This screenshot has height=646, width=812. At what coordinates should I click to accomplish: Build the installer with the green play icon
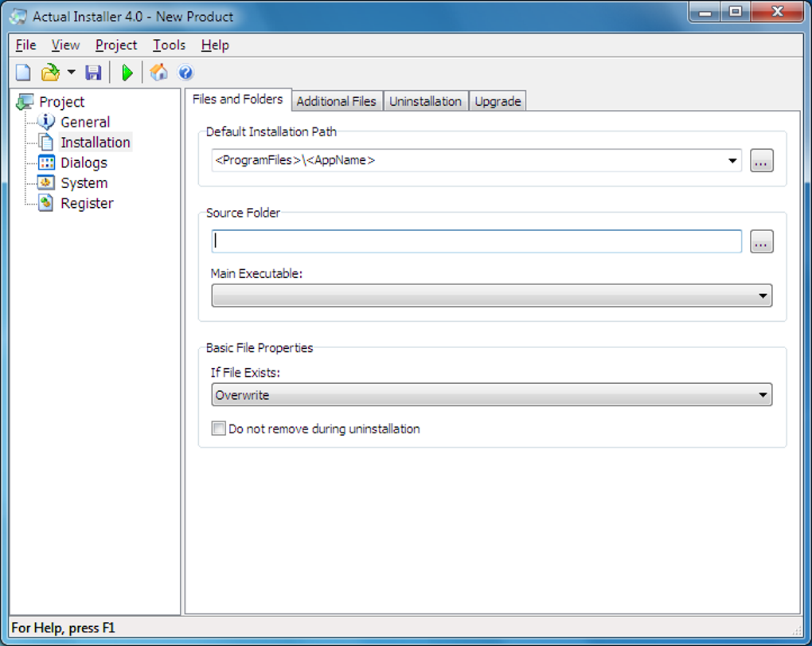(x=127, y=72)
